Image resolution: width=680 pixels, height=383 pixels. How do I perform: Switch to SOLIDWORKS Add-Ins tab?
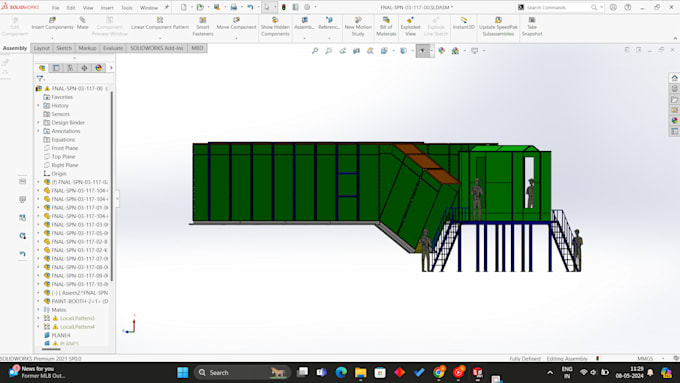tap(157, 48)
